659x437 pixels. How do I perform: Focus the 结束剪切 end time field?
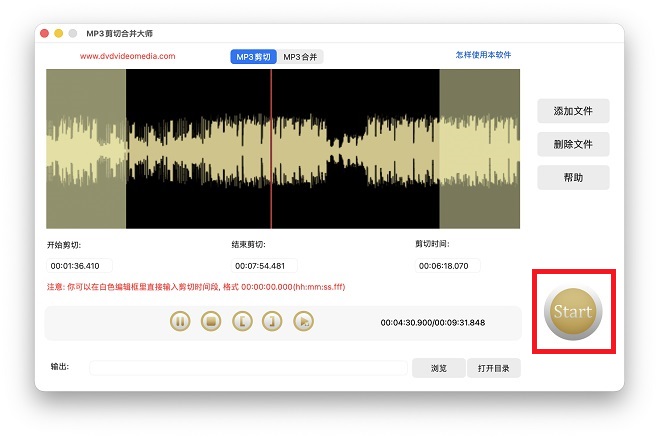tap(264, 266)
